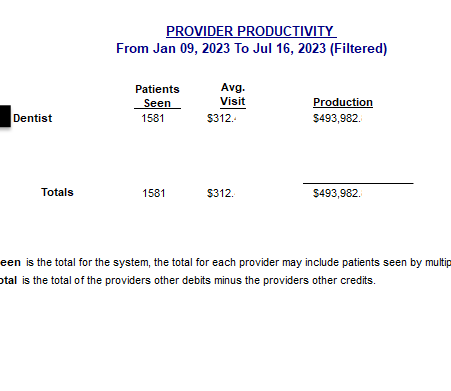The height and width of the screenshot is (391, 451).
Task: Click 'Jul 16, 2023' end date text
Action: point(289,49)
